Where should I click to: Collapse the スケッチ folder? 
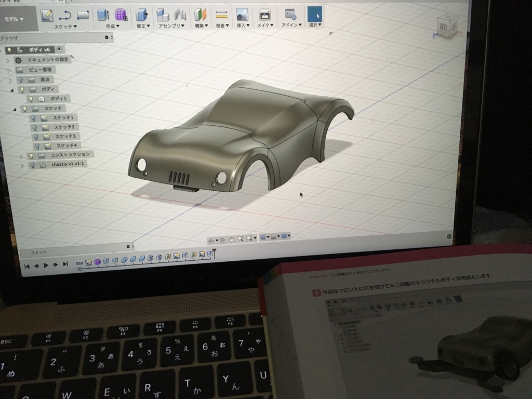click(15, 110)
